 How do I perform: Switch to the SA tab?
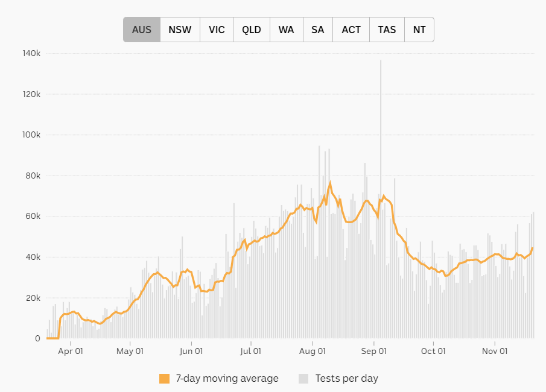point(317,30)
